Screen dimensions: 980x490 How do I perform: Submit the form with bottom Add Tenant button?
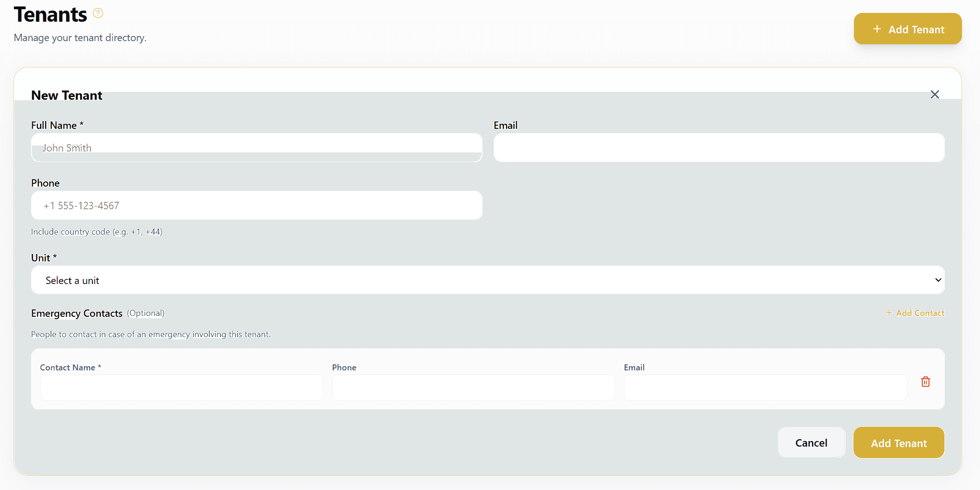(x=898, y=443)
